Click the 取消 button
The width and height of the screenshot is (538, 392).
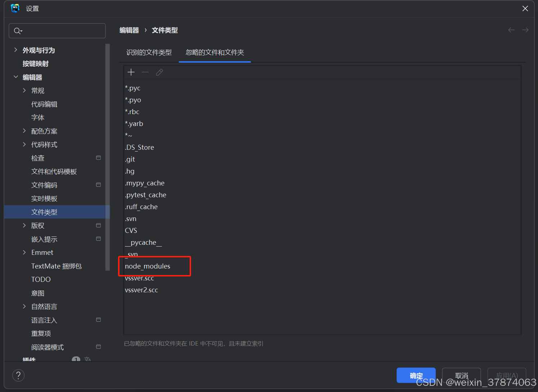tap(461, 375)
